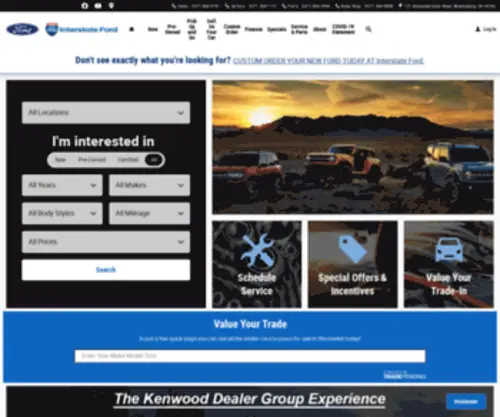Open the YouTube channel icon

point(98,6)
